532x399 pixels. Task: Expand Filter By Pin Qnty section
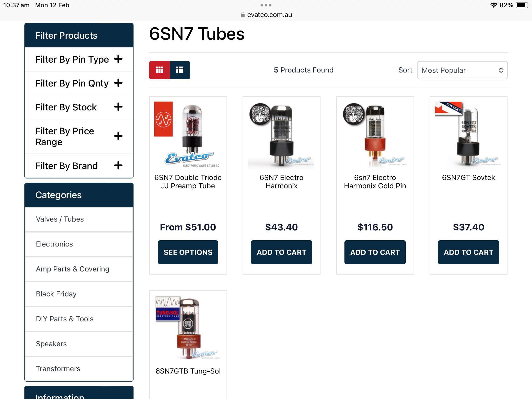(x=79, y=83)
